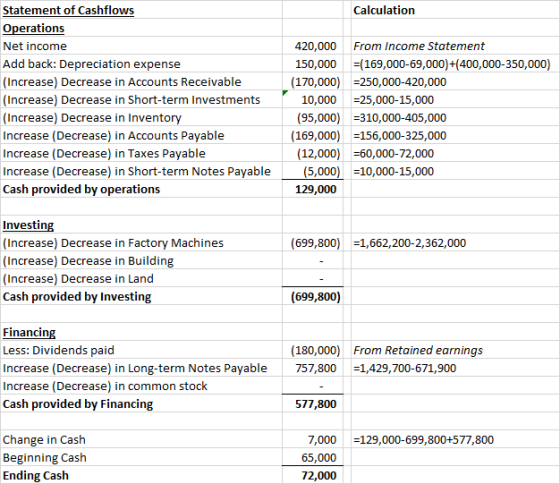Click 'Cash provided by Financing' label
This screenshot has height=484, width=560.
(x=78, y=404)
